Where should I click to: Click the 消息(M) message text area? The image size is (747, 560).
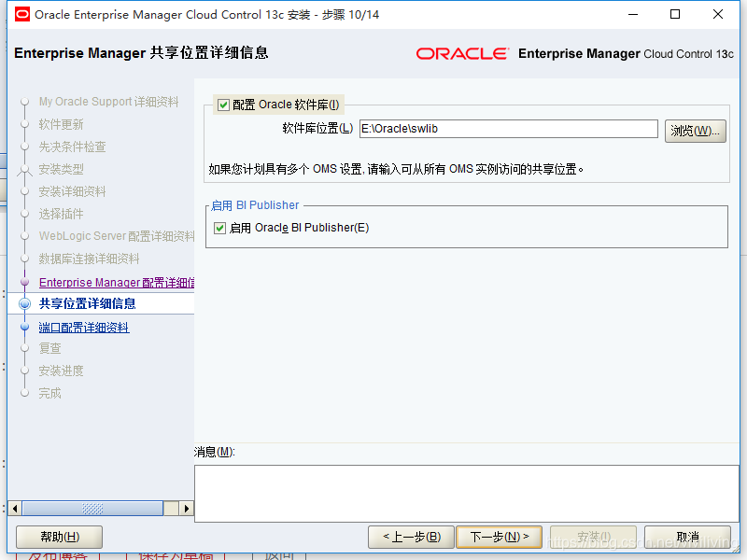466,494
